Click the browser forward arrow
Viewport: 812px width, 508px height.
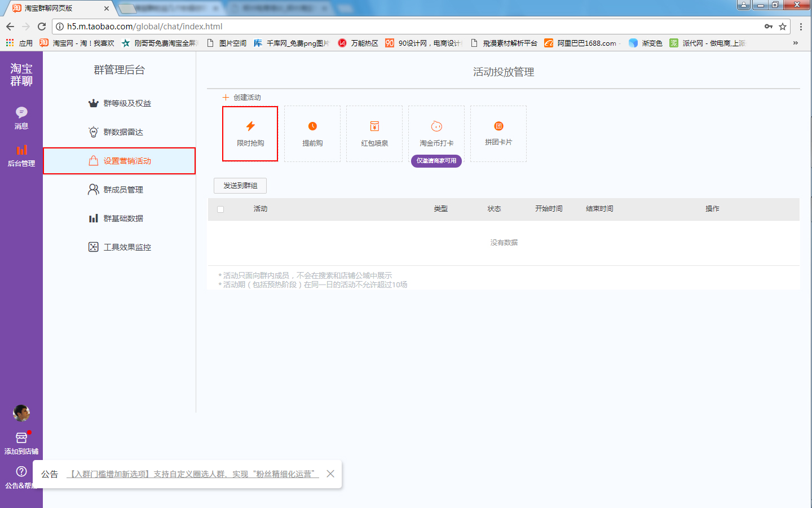pyautogui.click(x=26, y=27)
